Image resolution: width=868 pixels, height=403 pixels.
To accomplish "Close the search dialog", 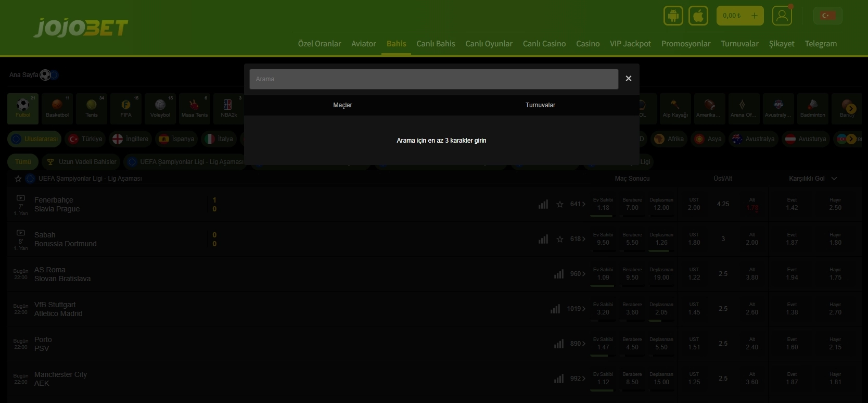I will click(629, 79).
